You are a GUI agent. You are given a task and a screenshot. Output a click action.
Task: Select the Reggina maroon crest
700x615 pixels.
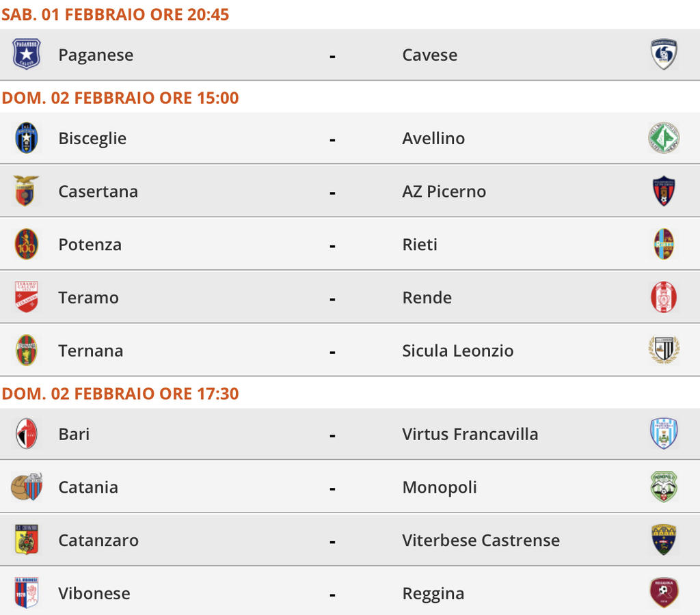click(x=663, y=593)
